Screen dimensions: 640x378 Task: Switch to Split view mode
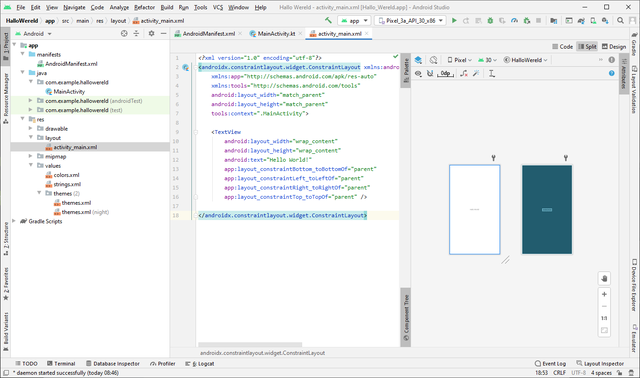pos(587,47)
